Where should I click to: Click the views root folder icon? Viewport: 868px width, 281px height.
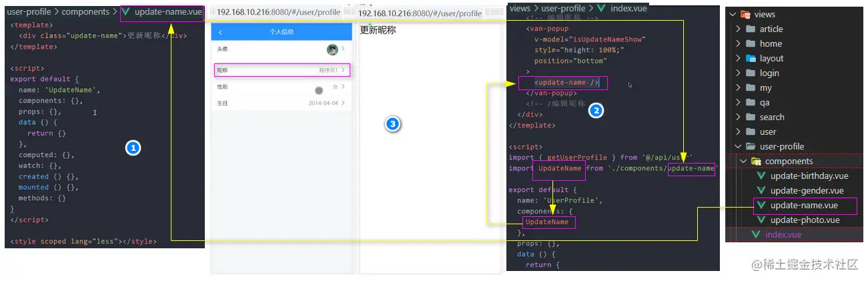tap(746, 15)
